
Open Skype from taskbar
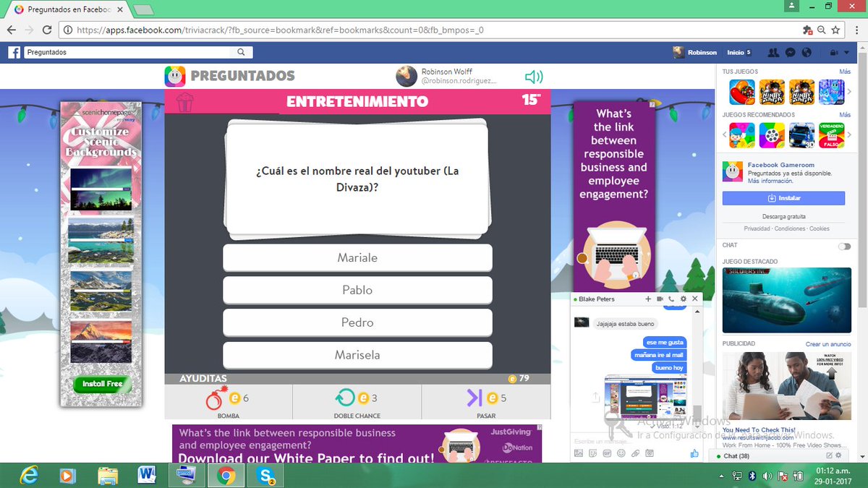[x=265, y=475]
